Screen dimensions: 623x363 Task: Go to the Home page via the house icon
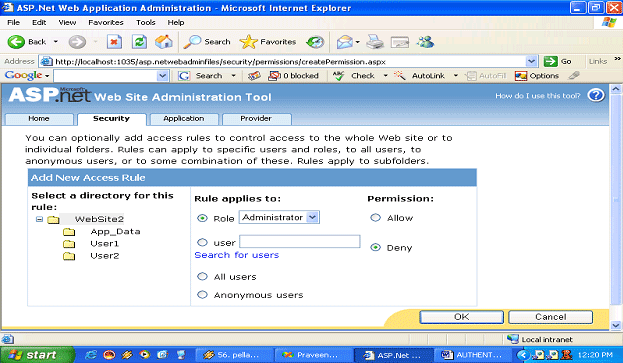pos(164,42)
